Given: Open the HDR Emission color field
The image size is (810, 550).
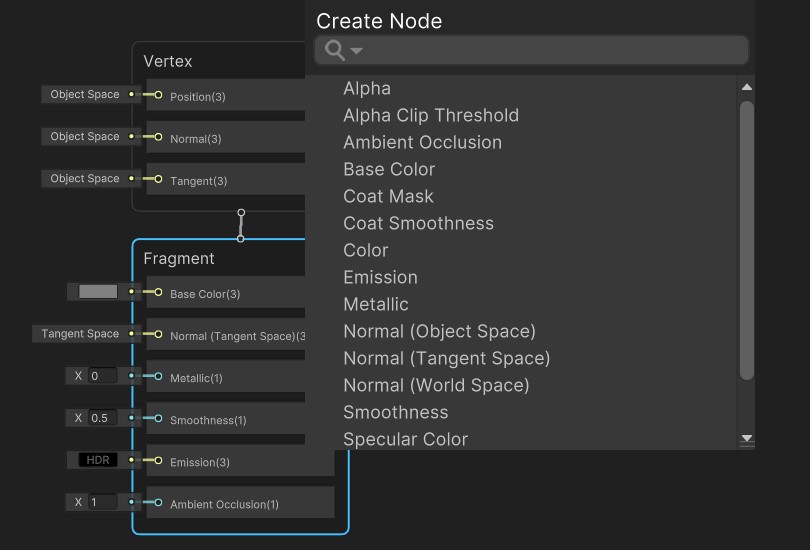Looking at the screenshot, I should [x=98, y=460].
